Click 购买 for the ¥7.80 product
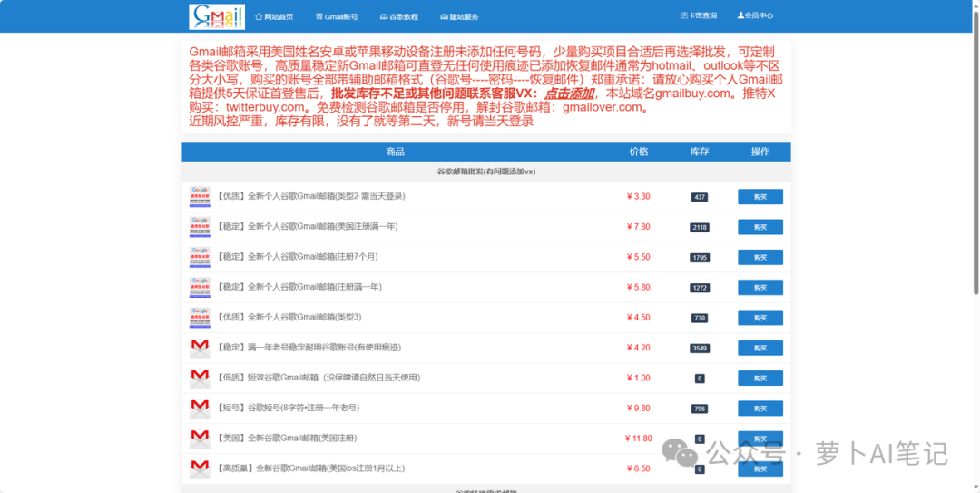This screenshot has height=493, width=980. (760, 226)
